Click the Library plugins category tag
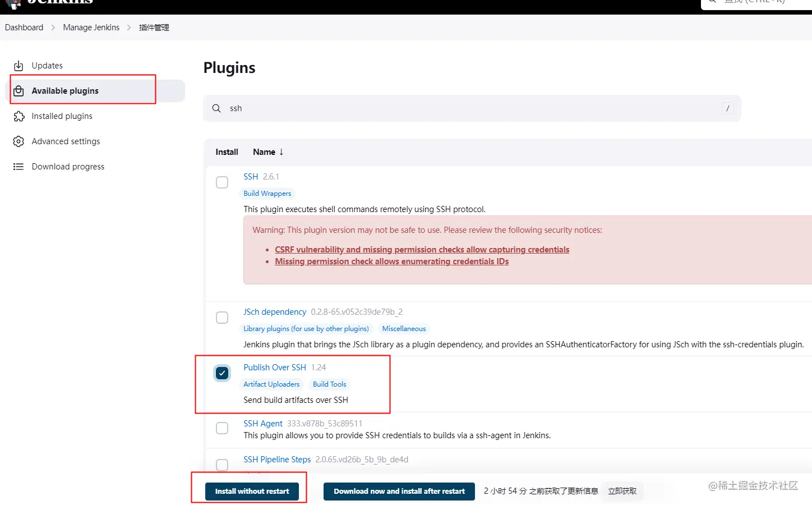This screenshot has width=812, height=505. click(306, 329)
